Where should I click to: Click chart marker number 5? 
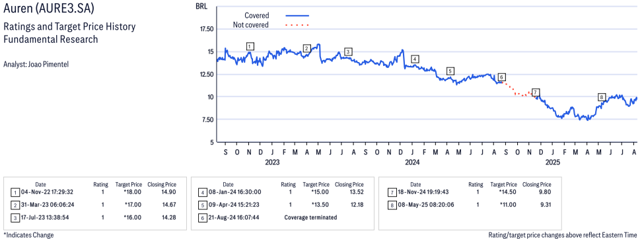point(450,71)
